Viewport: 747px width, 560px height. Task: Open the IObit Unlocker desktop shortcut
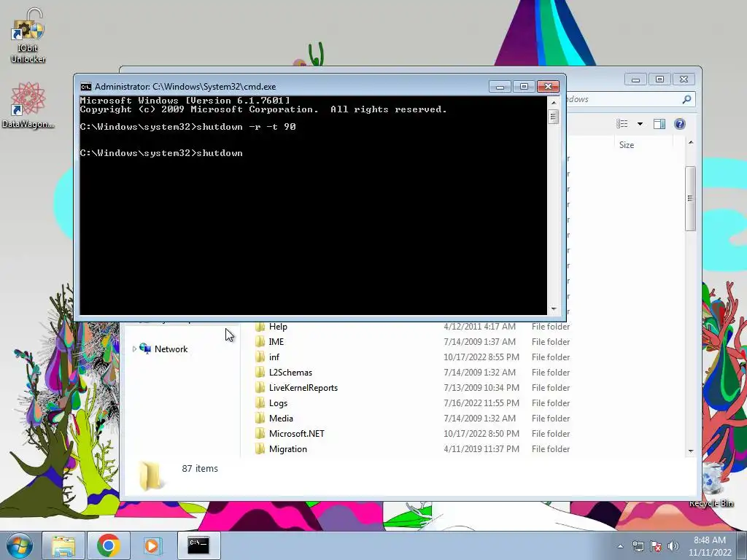(28, 36)
